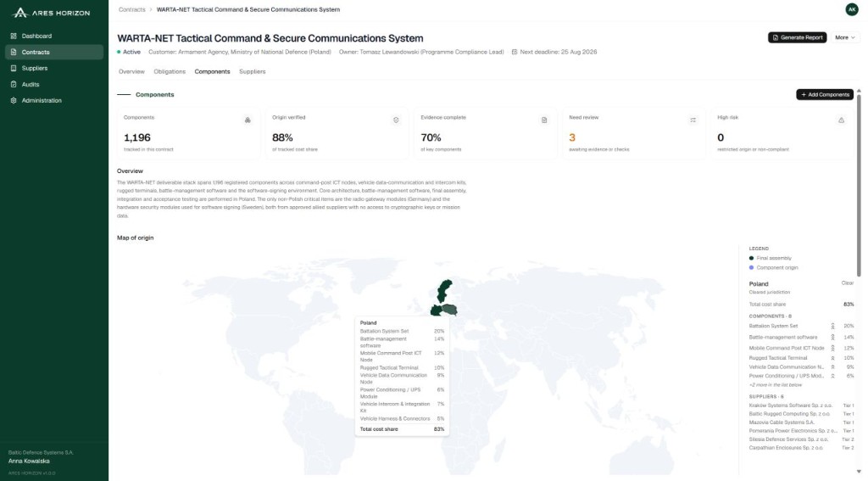Viewport: 868px width, 481px height.
Task: Click the green Active status dot
Action: (x=119, y=52)
